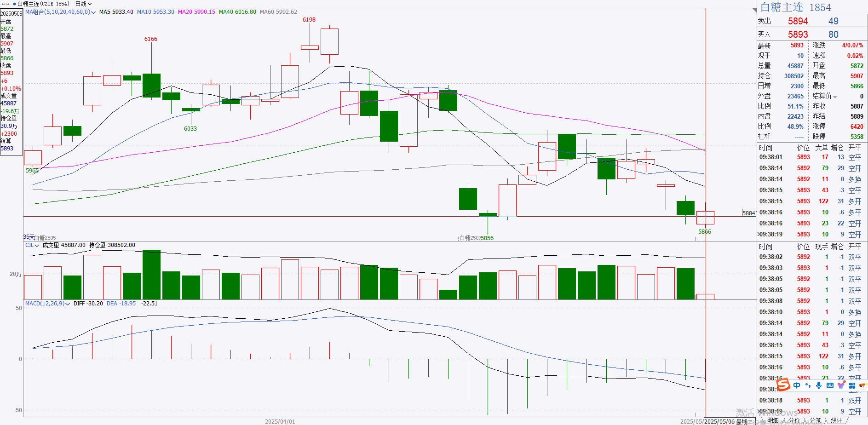Click the Sogou input method logo
868x425 pixels.
pos(783,385)
